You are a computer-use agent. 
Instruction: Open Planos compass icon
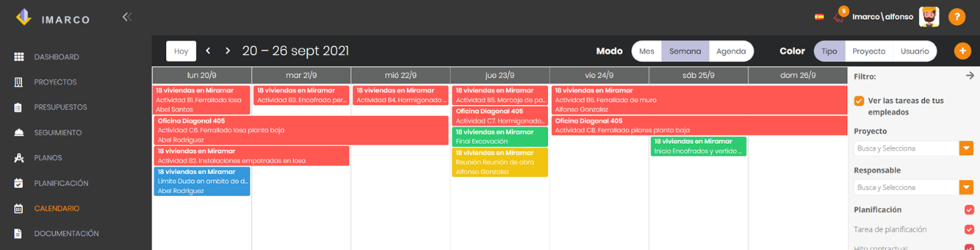click(x=19, y=158)
